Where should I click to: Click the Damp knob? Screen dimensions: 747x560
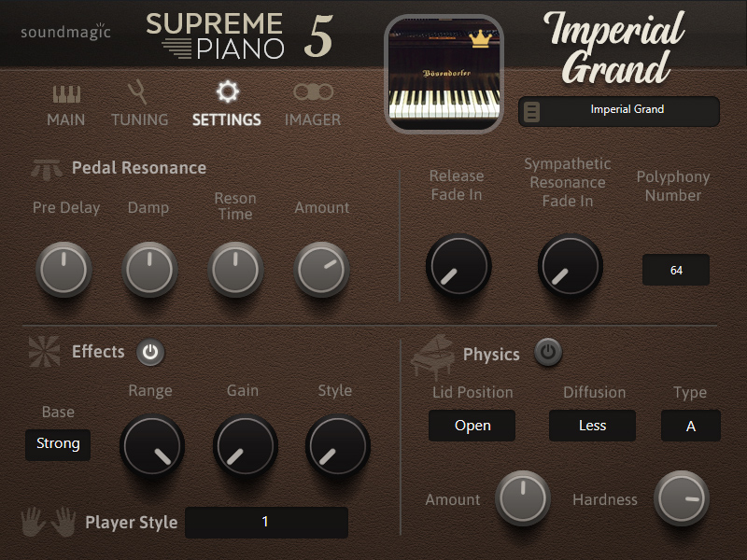click(149, 270)
